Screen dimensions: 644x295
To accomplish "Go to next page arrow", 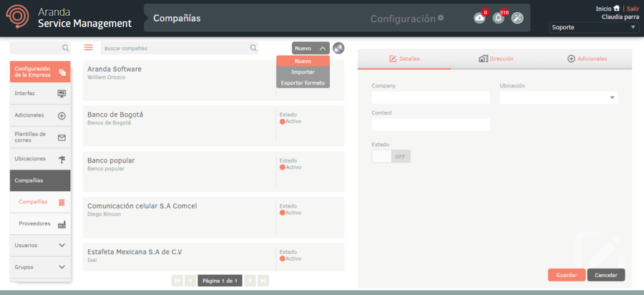I will coord(250,281).
